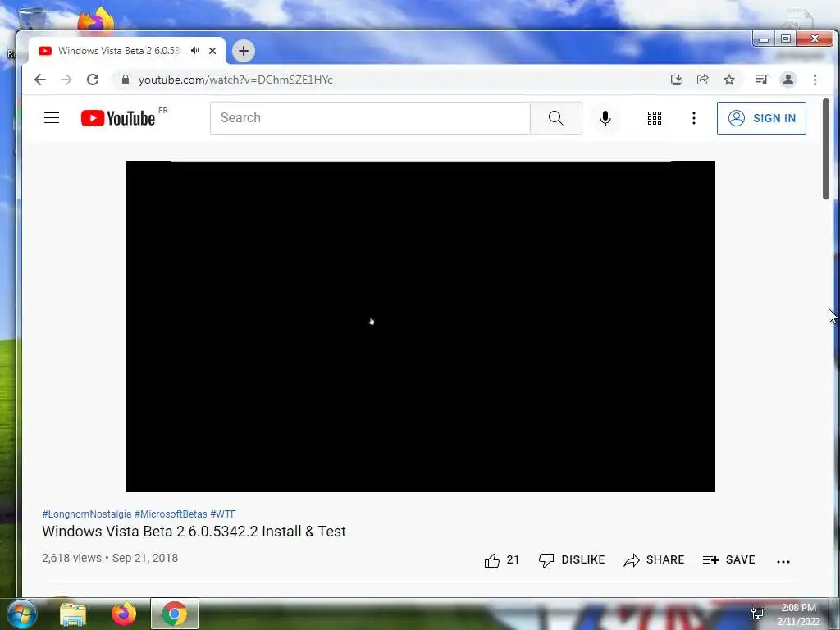Click the "2,618 views" text

72,558
